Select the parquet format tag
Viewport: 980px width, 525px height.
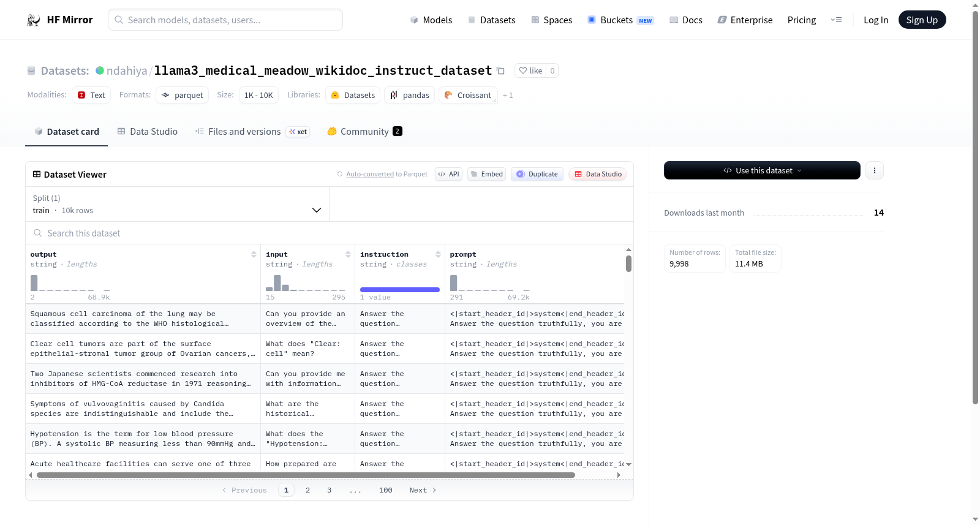(183, 95)
